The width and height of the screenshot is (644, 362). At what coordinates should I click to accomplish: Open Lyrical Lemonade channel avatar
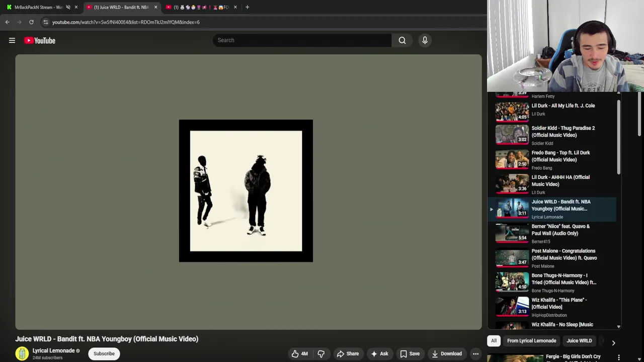(22, 354)
